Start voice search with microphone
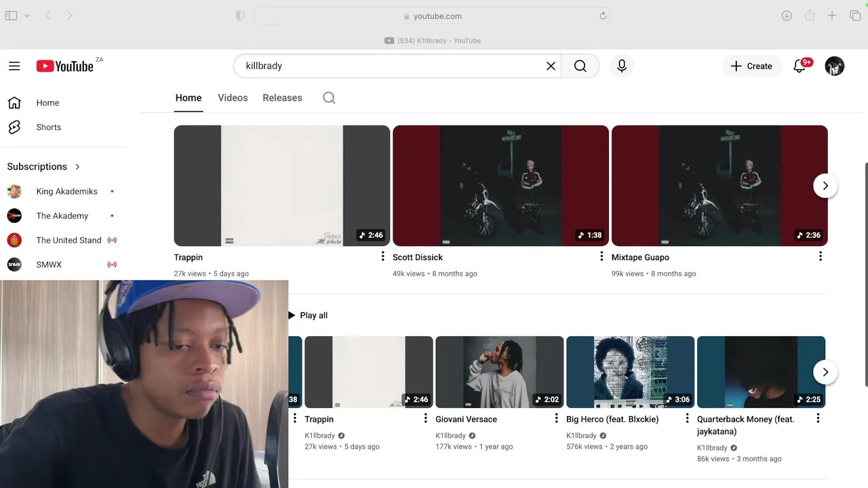This screenshot has height=488, width=868. [621, 66]
